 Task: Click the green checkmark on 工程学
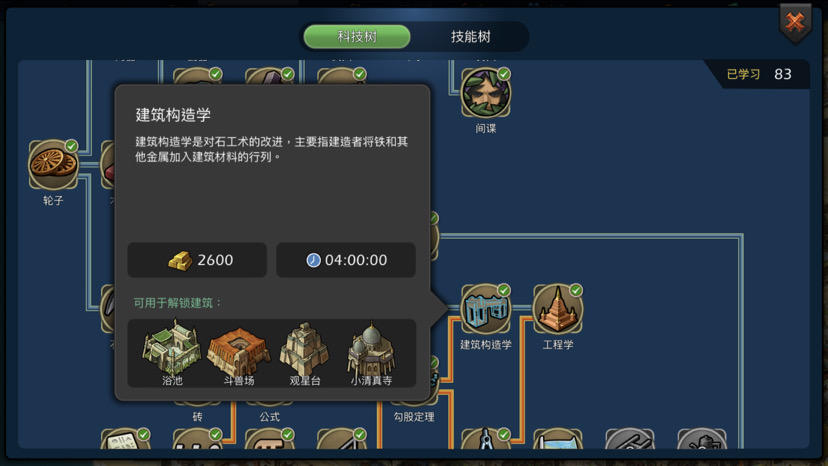pos(576,290)
